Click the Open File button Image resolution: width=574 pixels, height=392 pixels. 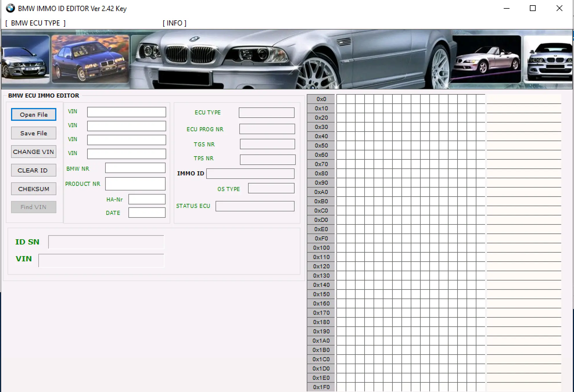click(x=33, y=114)
